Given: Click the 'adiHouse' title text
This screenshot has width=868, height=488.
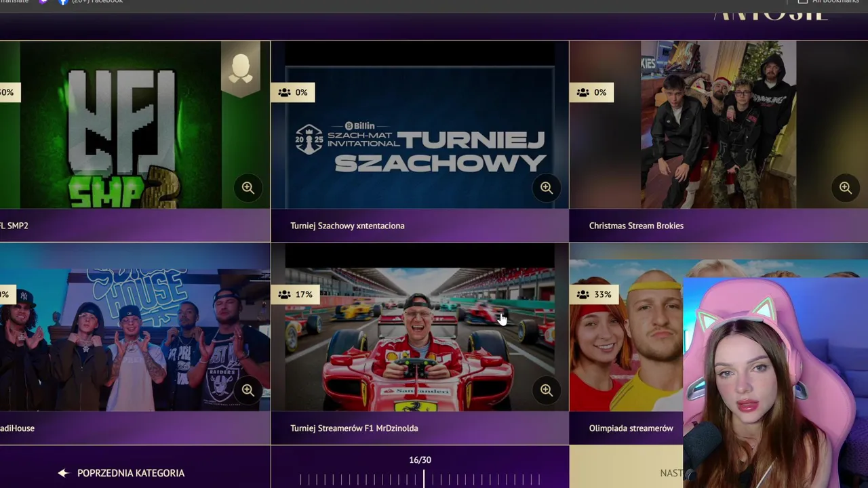Looking at the screenshot, I should pos(17,428).
